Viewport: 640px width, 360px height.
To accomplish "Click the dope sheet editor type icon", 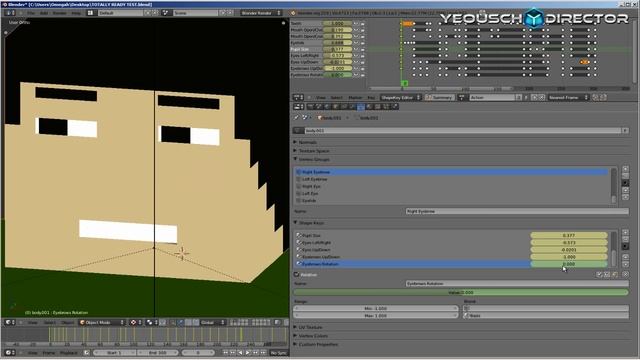I will (298, 97).
